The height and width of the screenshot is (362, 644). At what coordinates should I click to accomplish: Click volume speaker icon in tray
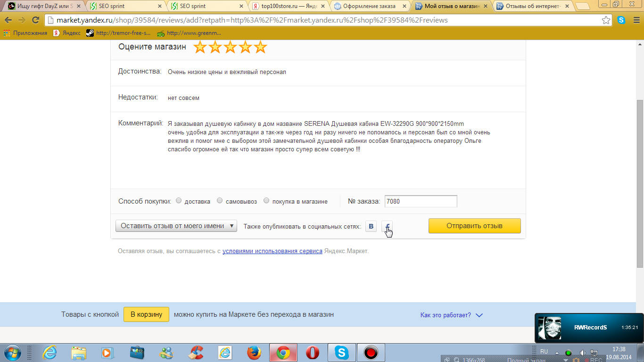click(583, 353)
